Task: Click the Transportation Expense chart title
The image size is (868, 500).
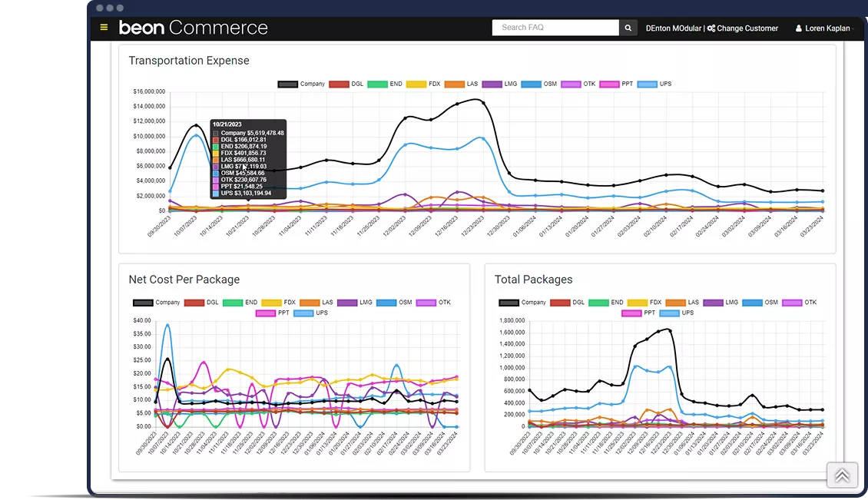Action: pos(189,61)
